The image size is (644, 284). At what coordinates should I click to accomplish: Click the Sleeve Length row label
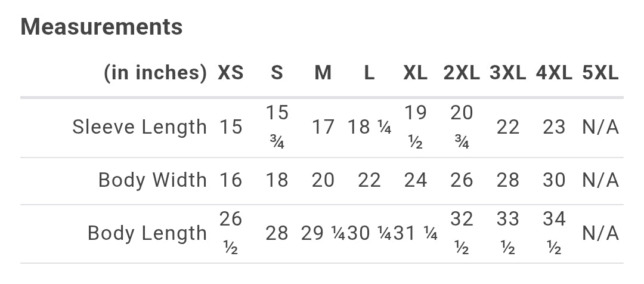coord(140,127)
